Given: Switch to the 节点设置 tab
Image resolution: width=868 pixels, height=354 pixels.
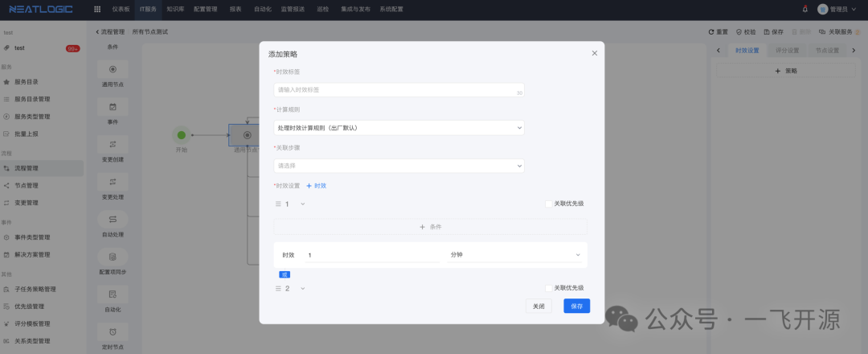Looking at the screenshot, I should pos(827,51).
